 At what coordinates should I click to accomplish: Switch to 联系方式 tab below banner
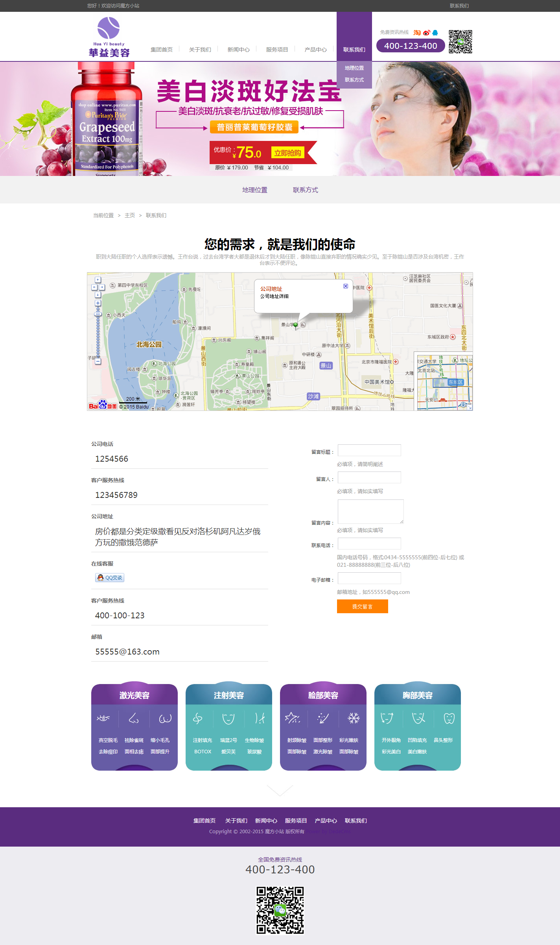pos(305,190)
